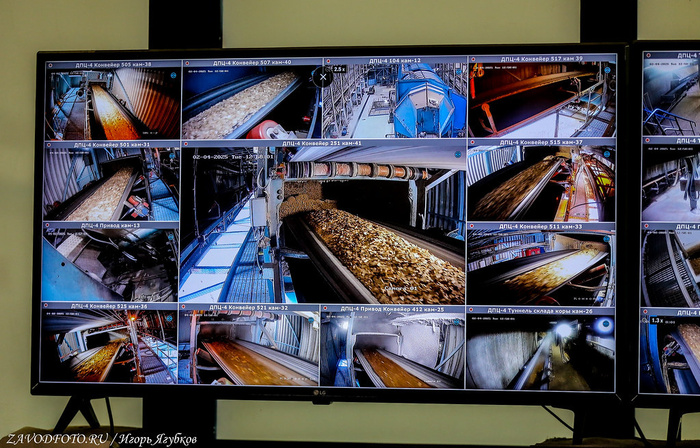The width and height of the screenshot is (700, 448).
Task: Click record indicator dot of Конвейер 251 кам-41
Action: coord(186,144)
